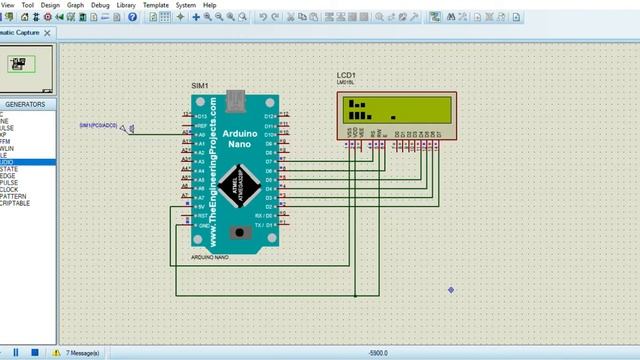
Task: Click the LCD1 display component
Action: pyautogui.click(x=397, y=116)
